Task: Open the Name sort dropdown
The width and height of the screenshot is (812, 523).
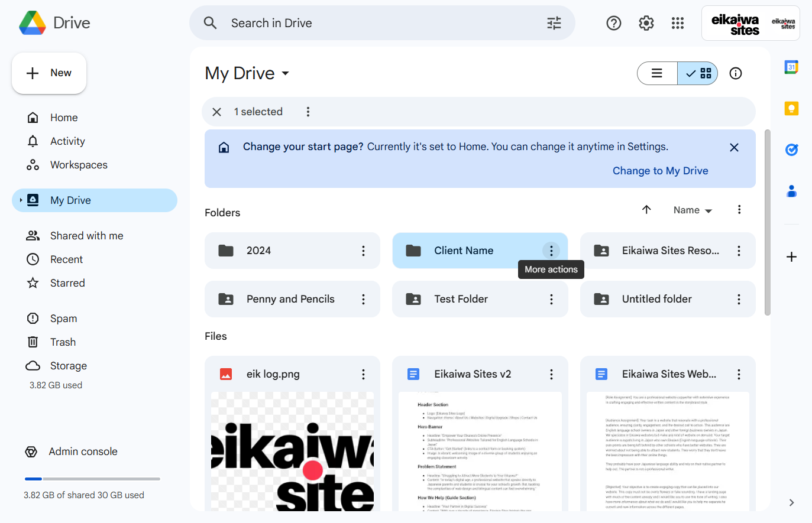Action: coord(693,210)
